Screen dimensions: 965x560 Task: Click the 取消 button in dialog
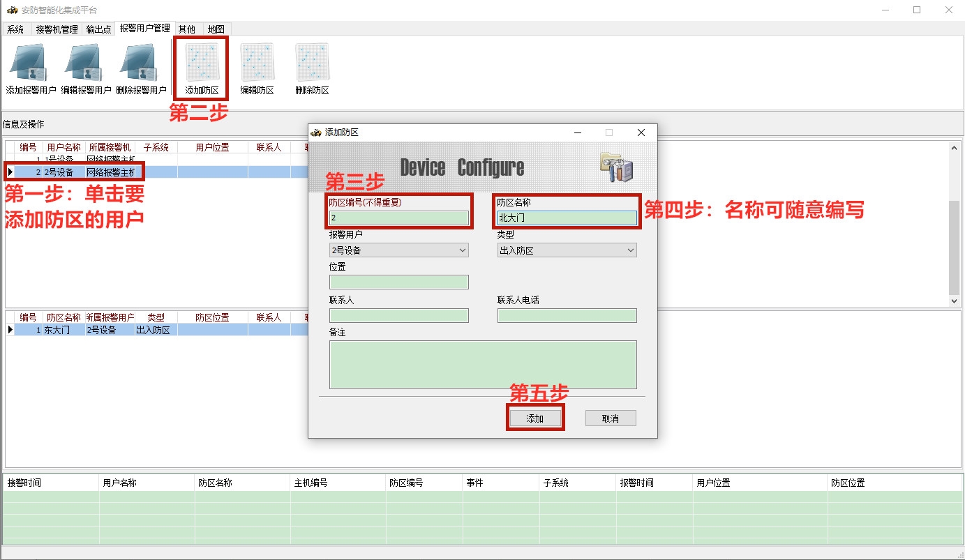click(611, 418)
